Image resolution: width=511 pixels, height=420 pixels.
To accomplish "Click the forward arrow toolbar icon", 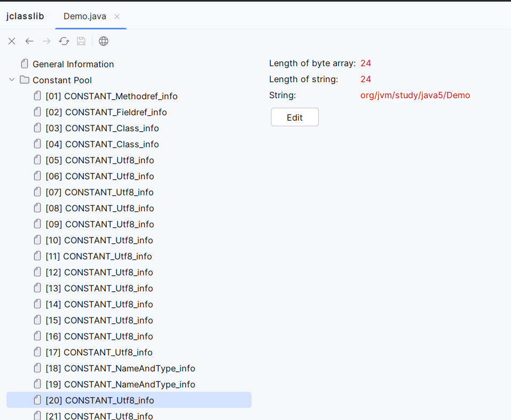I will [46, 41].
